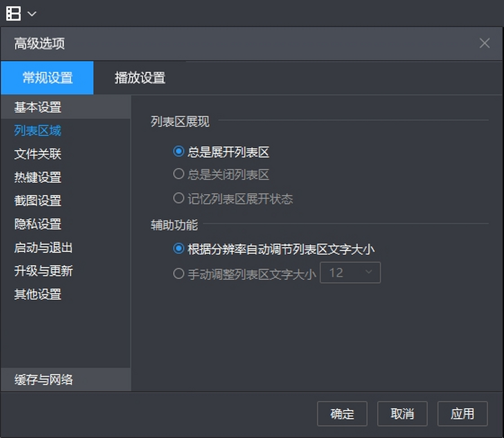
Task: Open 缓存与网络 section
Action: click(x=43, y=380)
